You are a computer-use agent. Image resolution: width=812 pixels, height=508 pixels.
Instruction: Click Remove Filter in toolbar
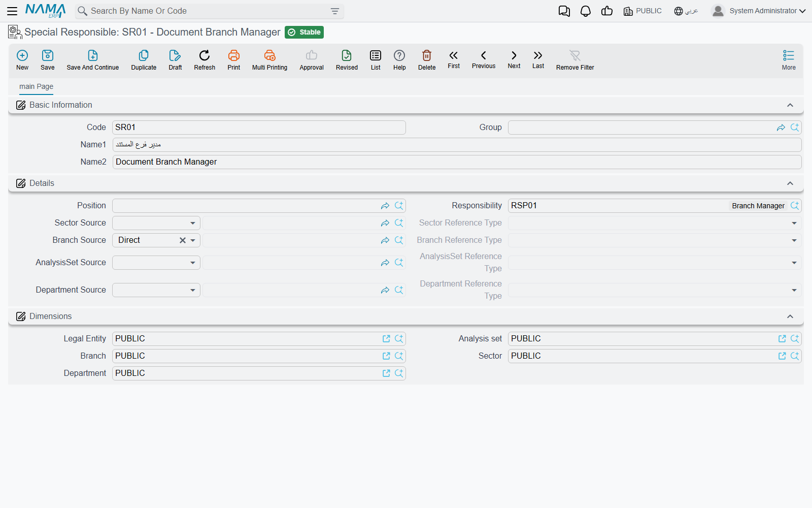(x=575, y=60)
